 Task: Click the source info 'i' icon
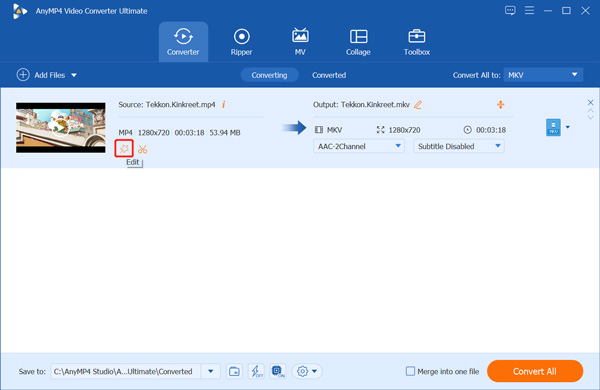coord(223,104)
